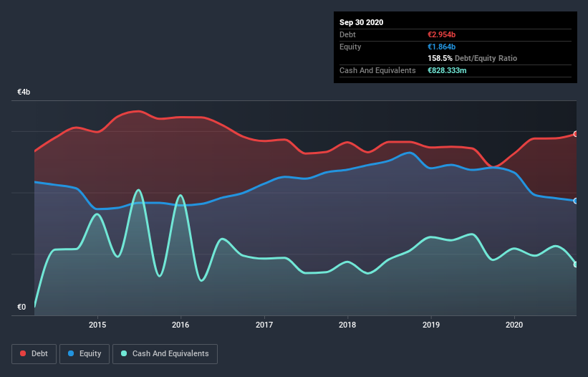This screenshot has width=588, height=377.
Task: Click the Debt label in tooltip
Action: click(x=347, y=34)
